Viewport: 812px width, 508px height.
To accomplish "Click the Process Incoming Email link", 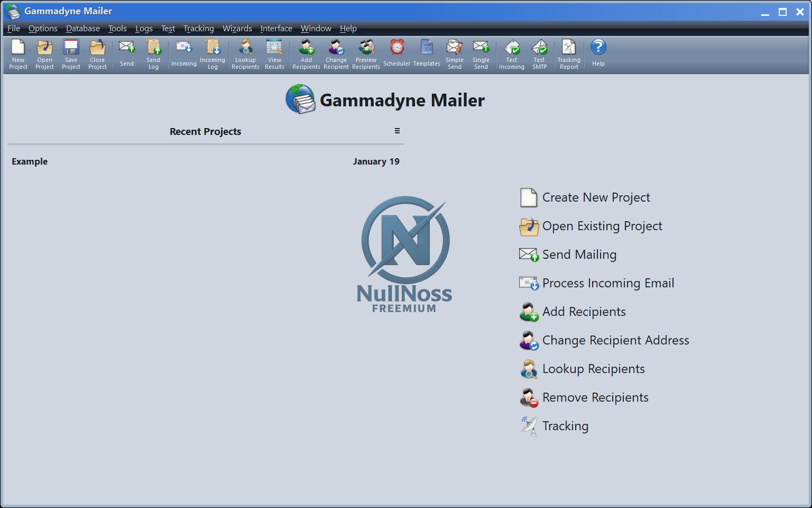I will 608,283.
